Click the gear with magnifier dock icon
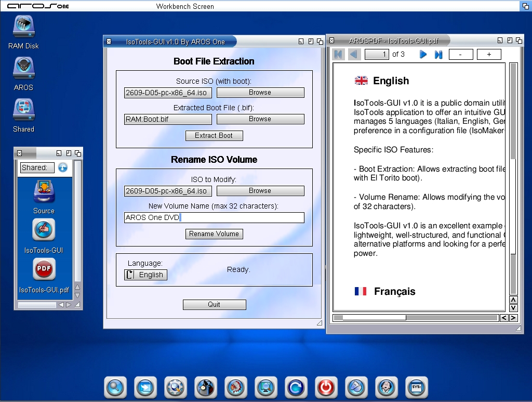This screenshot has height=402, width=532. point(176,387)
